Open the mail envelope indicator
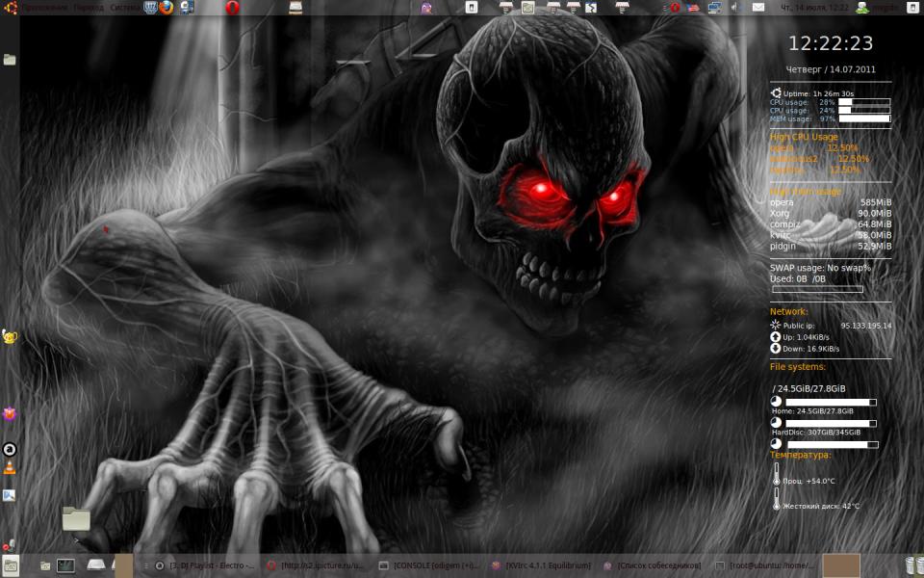 point(758,8)
